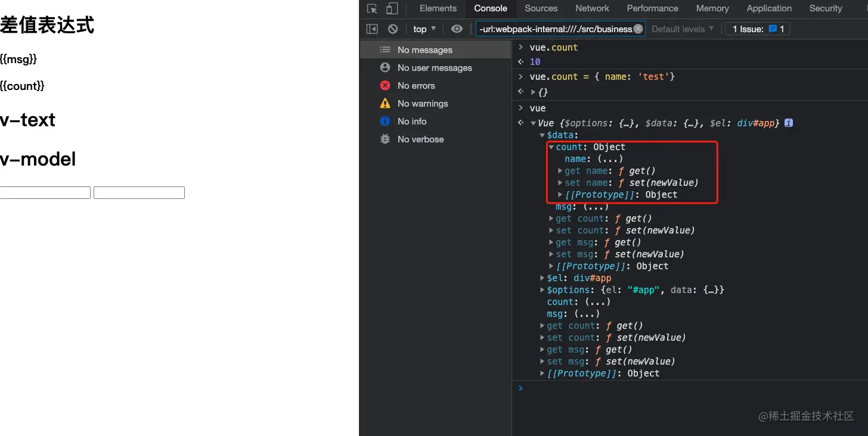Screen dimensions: 868x436
Task: Select the No messages sidebar entry
Action: click(435, 50)
